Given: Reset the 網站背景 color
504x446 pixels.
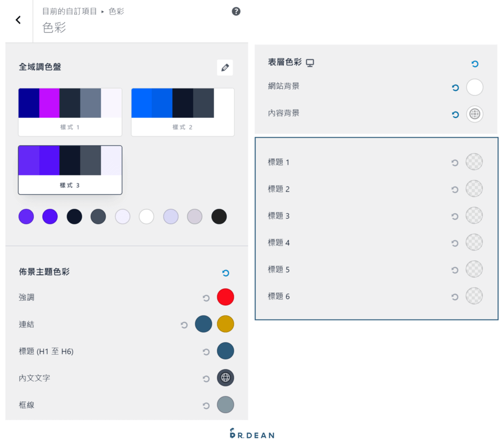Looking at the screenshot, I should click(x=455, y=87).
